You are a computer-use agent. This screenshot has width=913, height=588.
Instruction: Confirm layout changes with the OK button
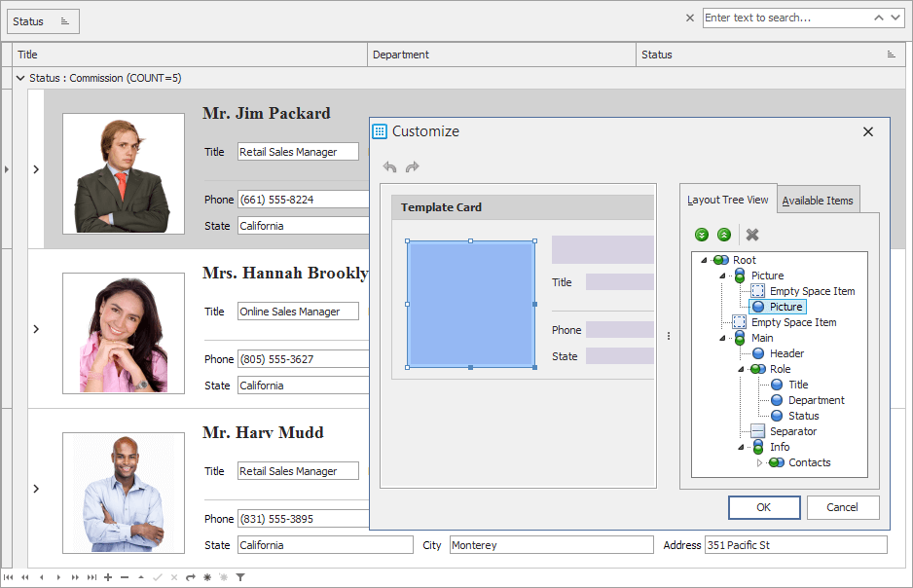pos(764,507)
